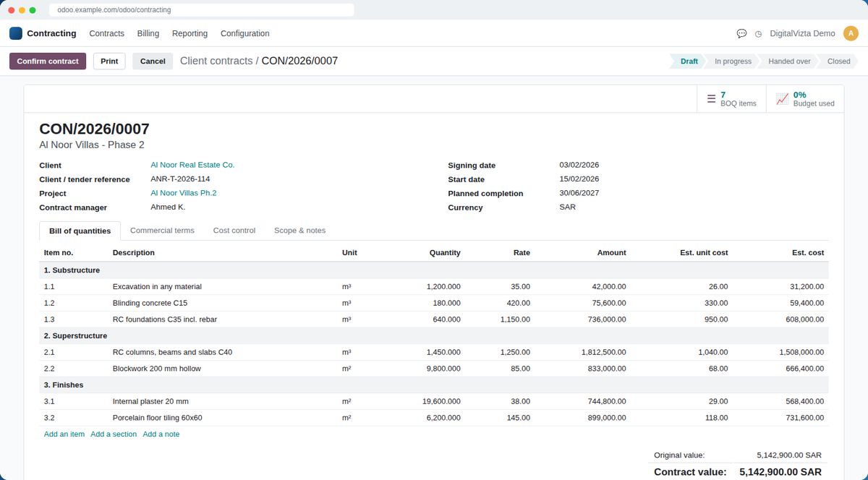This screenshot has width=868, height=480.
Task: Open the Configuration menu
Action: 244,33
